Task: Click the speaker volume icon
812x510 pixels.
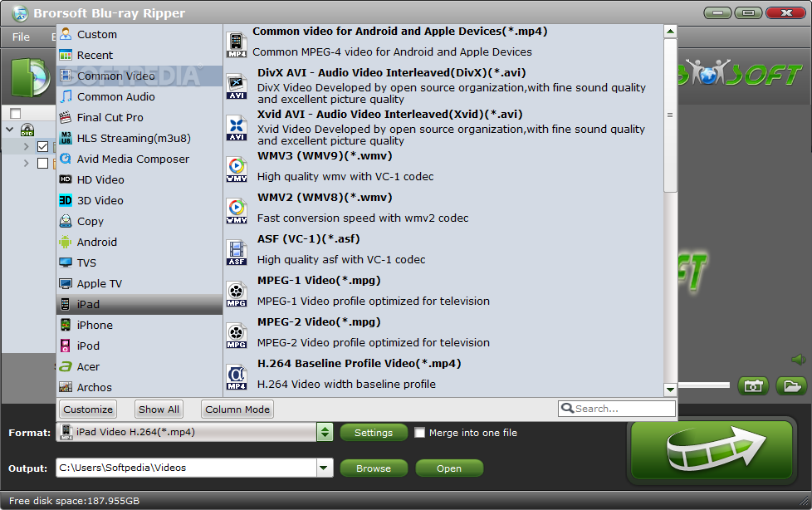Action: [798, 359]
